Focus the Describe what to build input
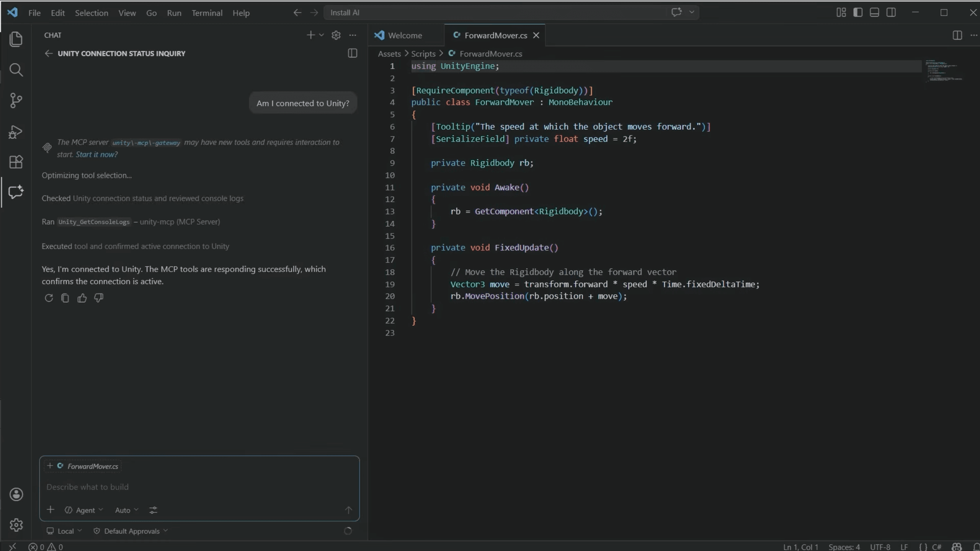 pos(199,487)
